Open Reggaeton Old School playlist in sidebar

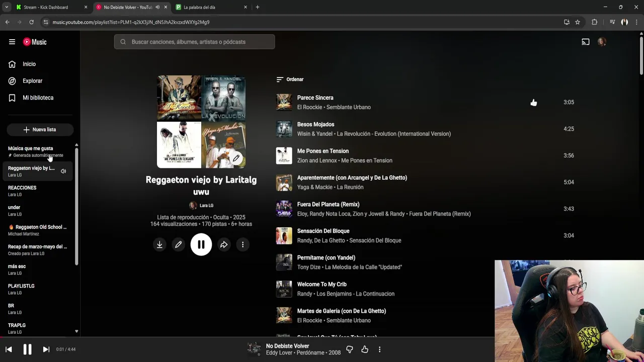click(38, 230)
